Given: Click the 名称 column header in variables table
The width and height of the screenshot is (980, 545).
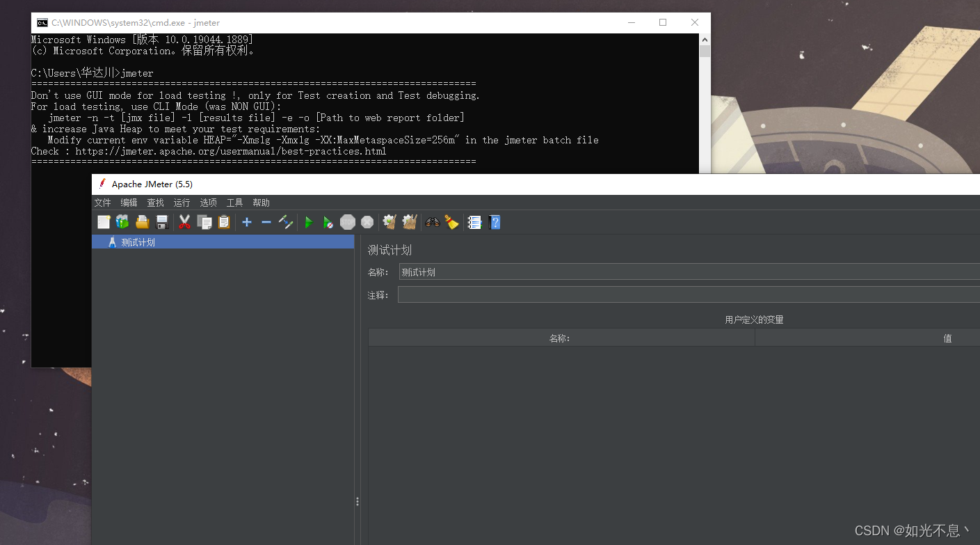Looking at the screenshot, I should coord(561,338).
